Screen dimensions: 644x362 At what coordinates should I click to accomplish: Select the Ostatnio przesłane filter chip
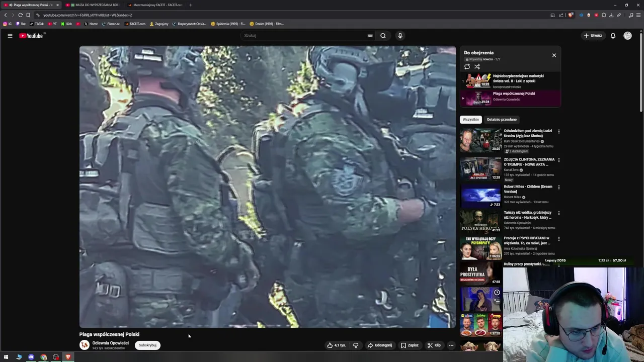tap(502, 120)
